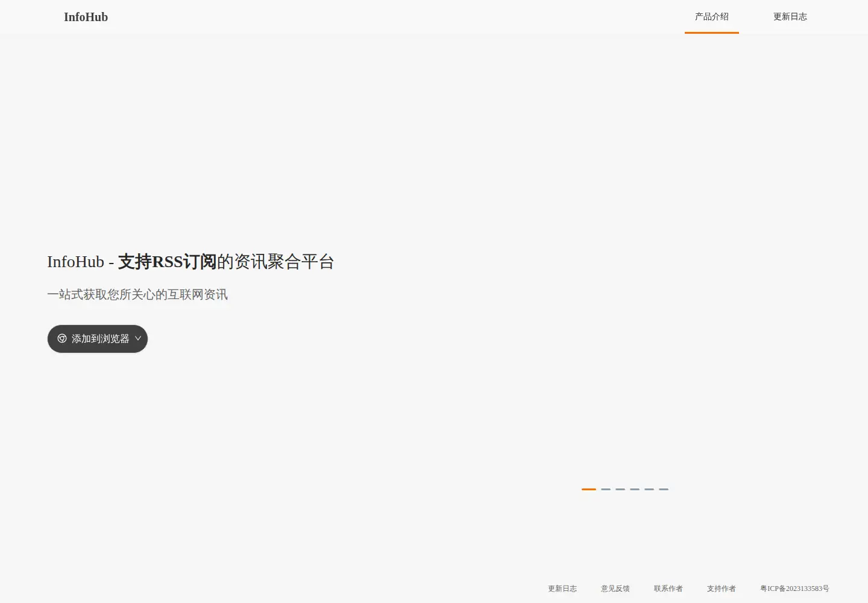Switch to the 产品介绍 tab
The height and width of the screenshot is (603, 868).
(712, 17)
